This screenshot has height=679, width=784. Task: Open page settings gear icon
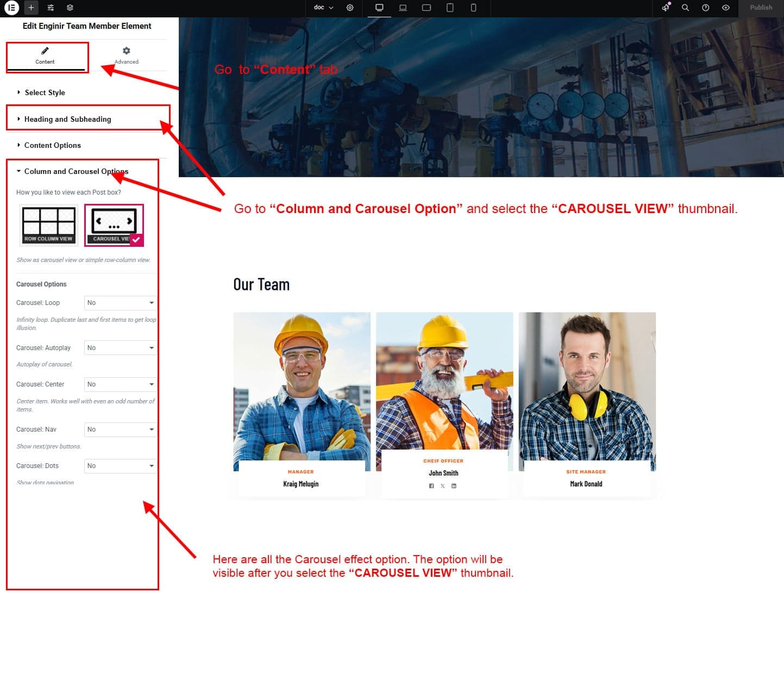(x=350, y=8)
